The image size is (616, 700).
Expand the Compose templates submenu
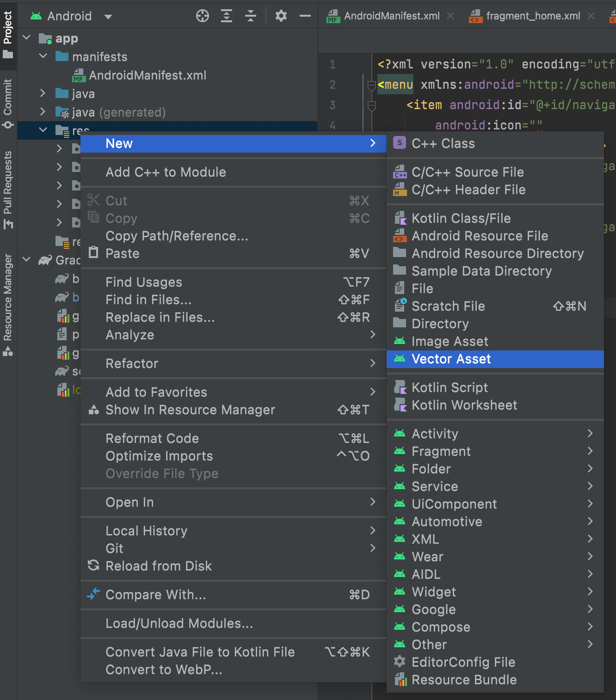[495, 627]
